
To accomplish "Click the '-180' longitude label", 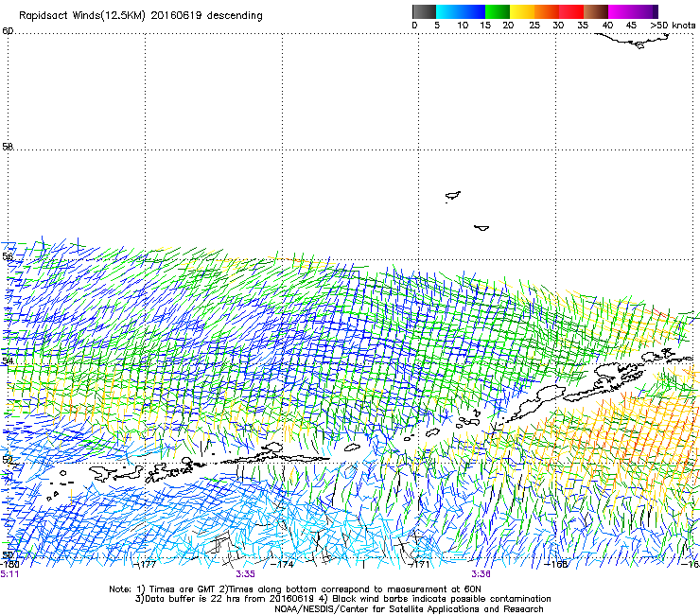I will 9,564.
